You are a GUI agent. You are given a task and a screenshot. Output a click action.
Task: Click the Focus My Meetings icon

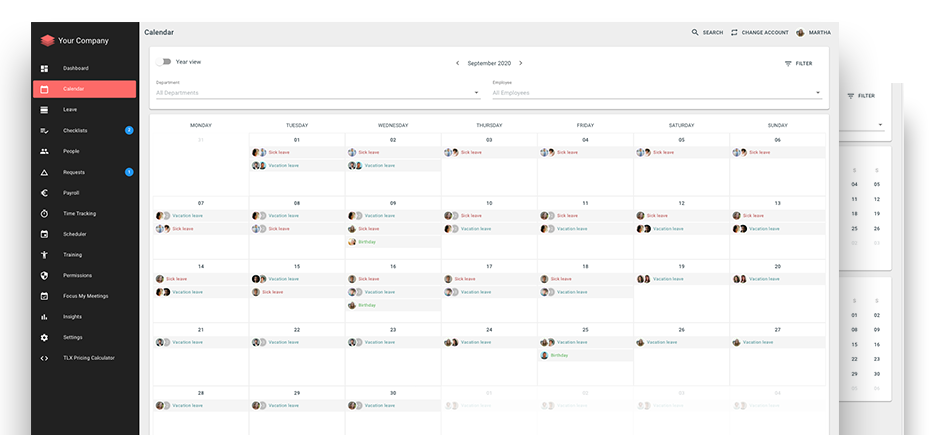click(44, 296)
